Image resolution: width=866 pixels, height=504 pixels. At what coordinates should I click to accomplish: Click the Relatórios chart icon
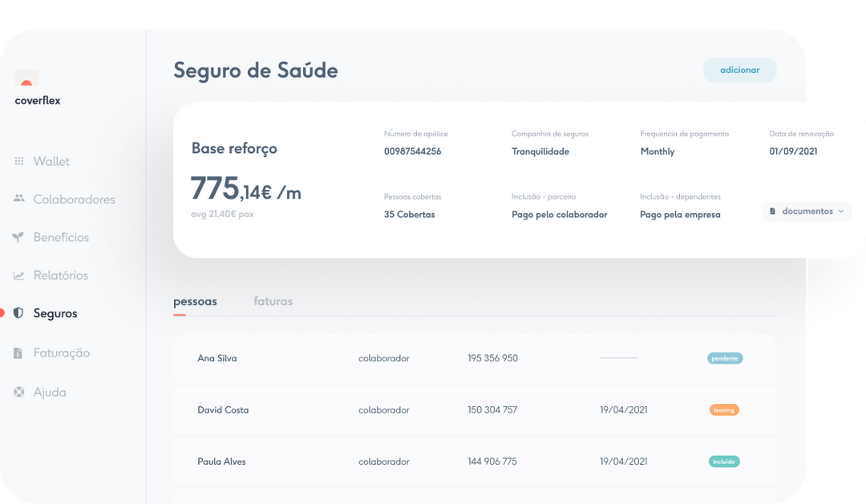(x=19, y=276)
